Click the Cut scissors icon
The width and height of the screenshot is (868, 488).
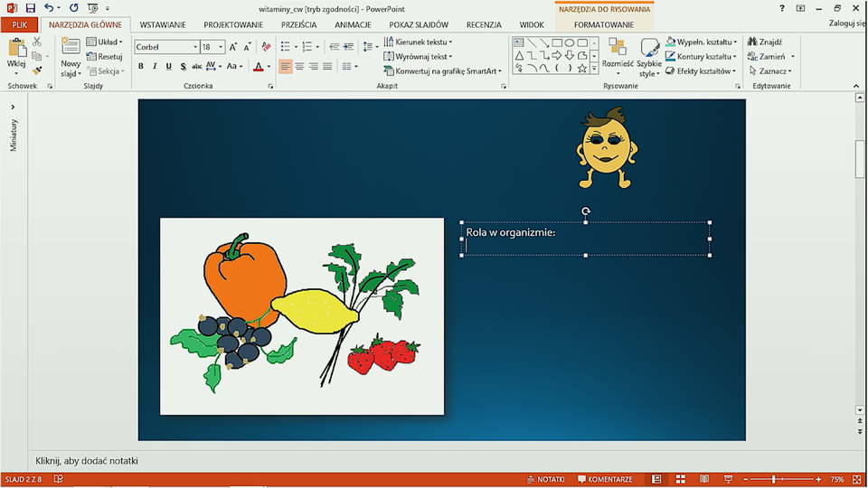(37, 42)
